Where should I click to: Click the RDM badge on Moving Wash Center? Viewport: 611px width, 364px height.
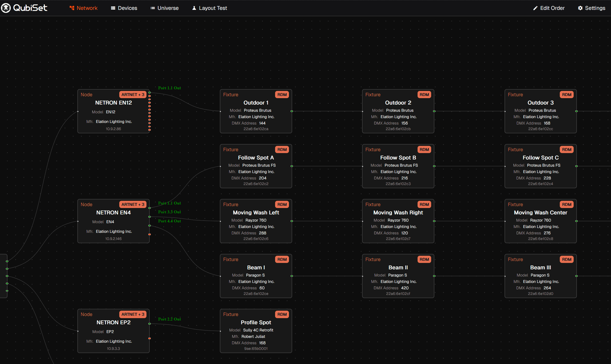pos(567,205)
